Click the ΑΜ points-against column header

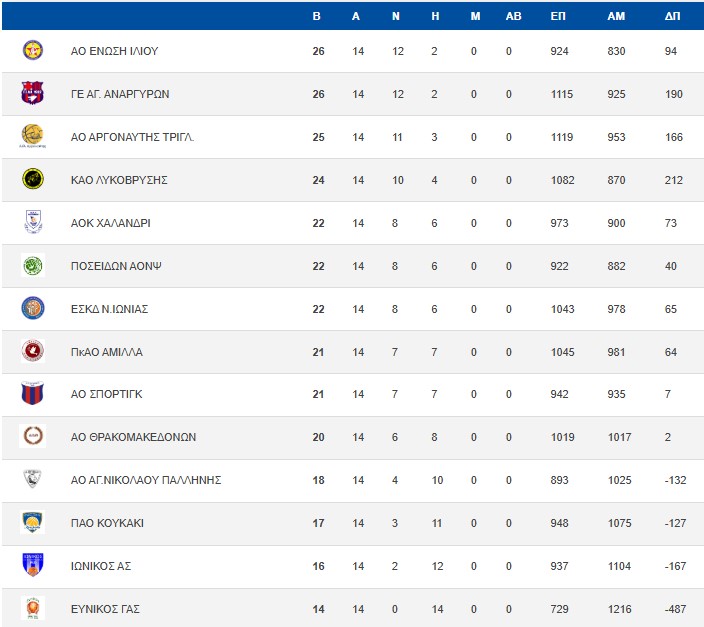click(x=616, y=16)
